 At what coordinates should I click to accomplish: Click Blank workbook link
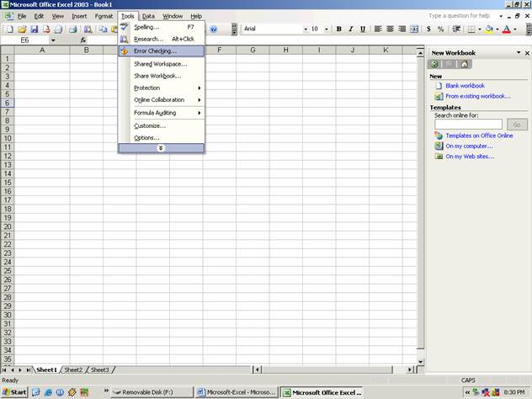coord(465,86)
